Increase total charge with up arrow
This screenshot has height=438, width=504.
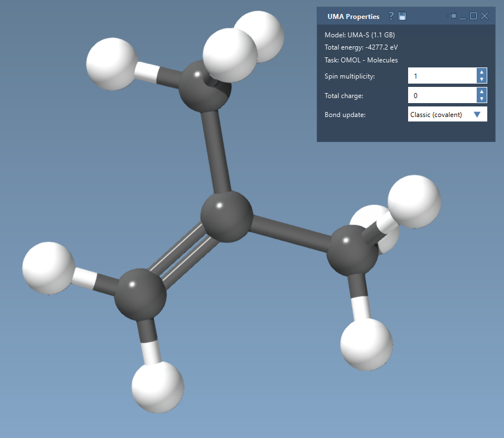482,92
